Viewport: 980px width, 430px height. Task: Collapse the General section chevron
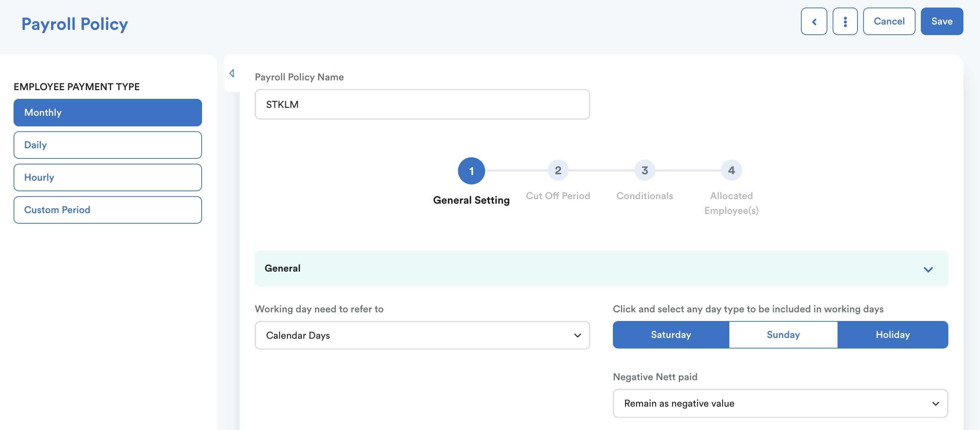928,269
